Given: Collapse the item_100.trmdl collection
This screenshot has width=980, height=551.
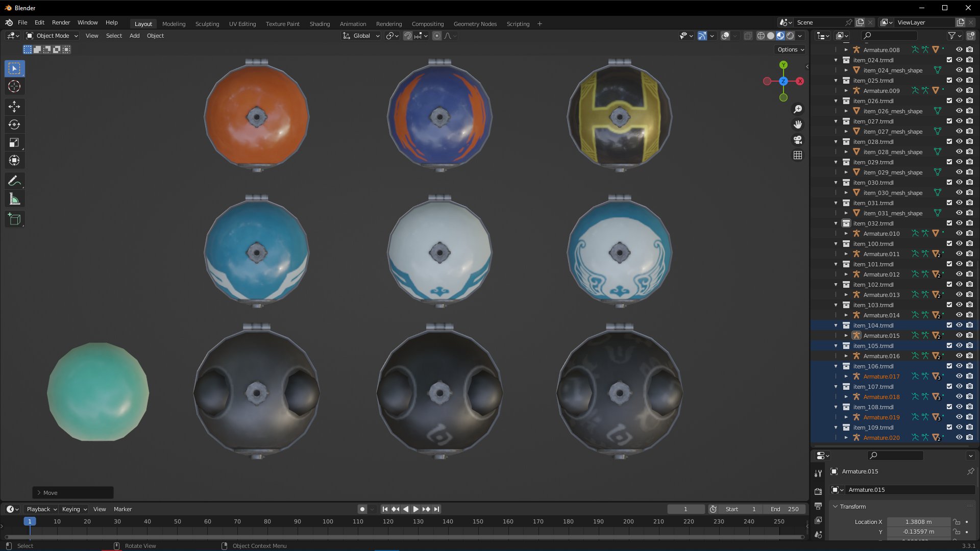Looking at the screenshot, I should click(836, 244).
